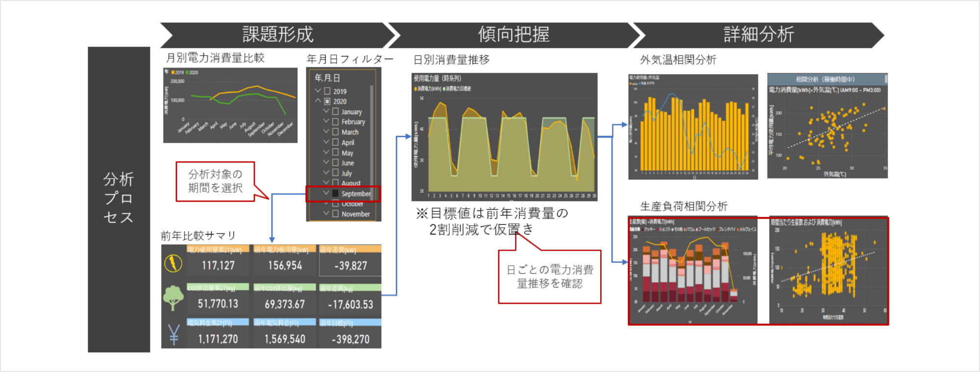980x372 pixels.
Task: Click the 156,954 previous year value
Action: pos(285,265)
